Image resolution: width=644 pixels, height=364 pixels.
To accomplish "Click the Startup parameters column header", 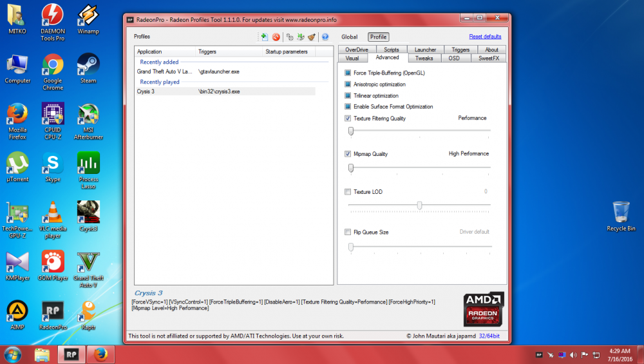I will (289, 52).
